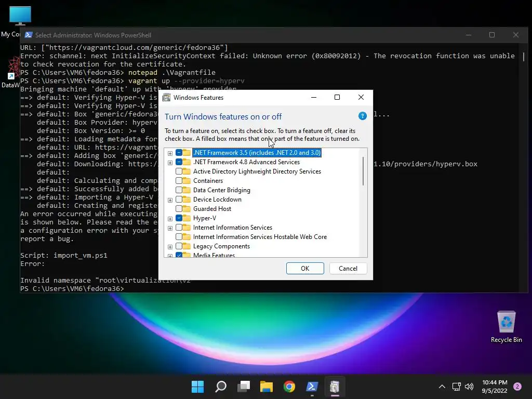The height and width of the screenshot is (399, 532).
Task: Select the DataW desktop shortcut icon
Action: coord(13,69)
